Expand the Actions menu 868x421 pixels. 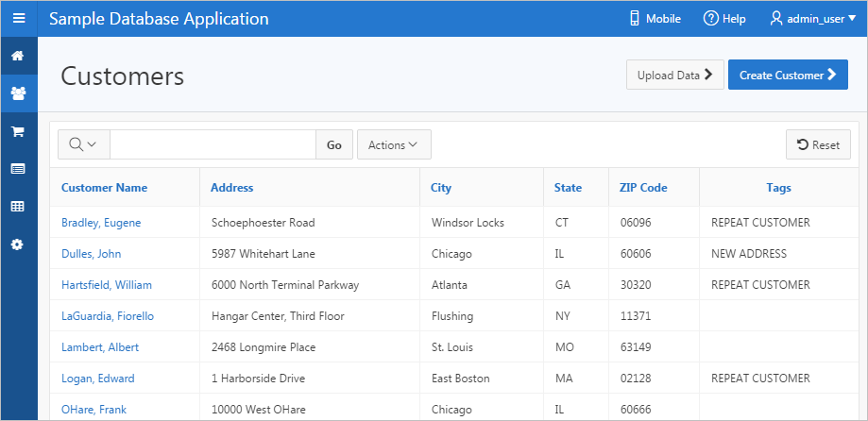(394, 144)
